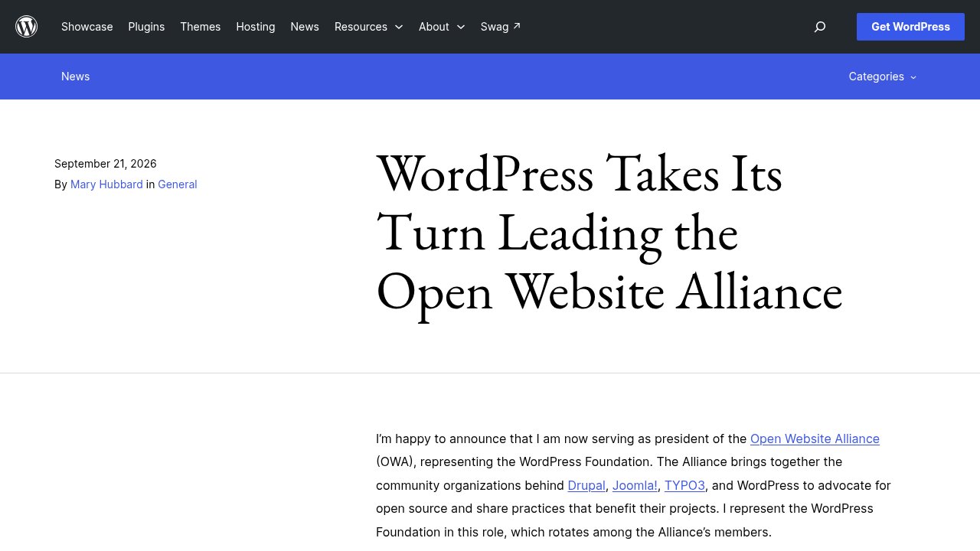Click the Swag external link arrow

pyautogui.click(x=517, y=26)
